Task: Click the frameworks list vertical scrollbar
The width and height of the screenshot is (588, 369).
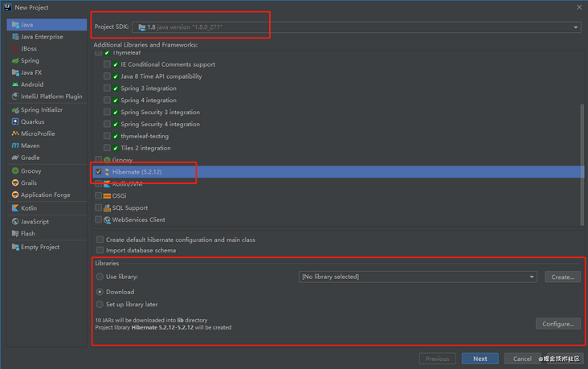Action: (x=582, y=165)
